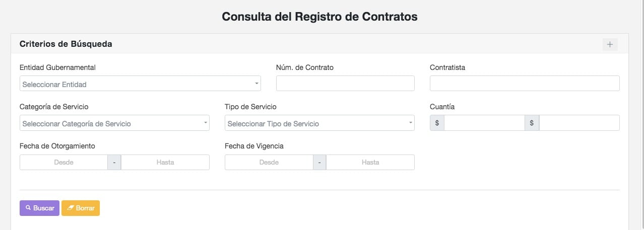Screen dimensions: 644x230
Task: Select the Fecha de Otorgamiento Desde field
Action: coord(63,162)
